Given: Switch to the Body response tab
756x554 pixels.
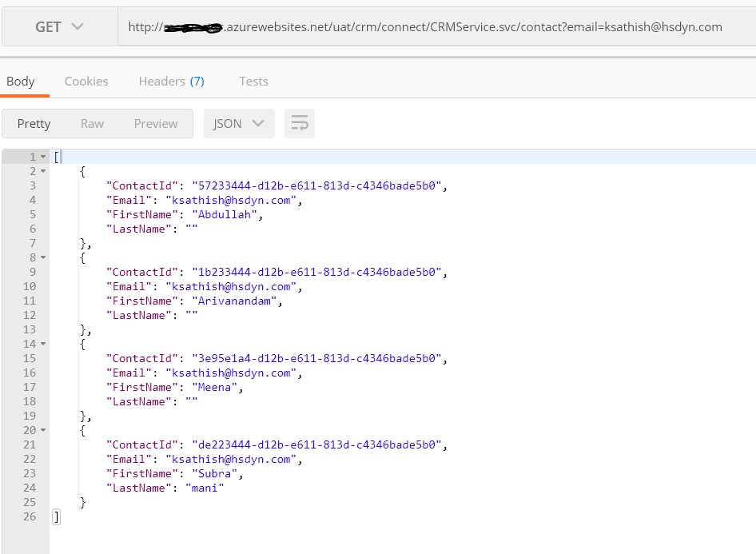Looking at the screenshot, I should coord(21,81).
